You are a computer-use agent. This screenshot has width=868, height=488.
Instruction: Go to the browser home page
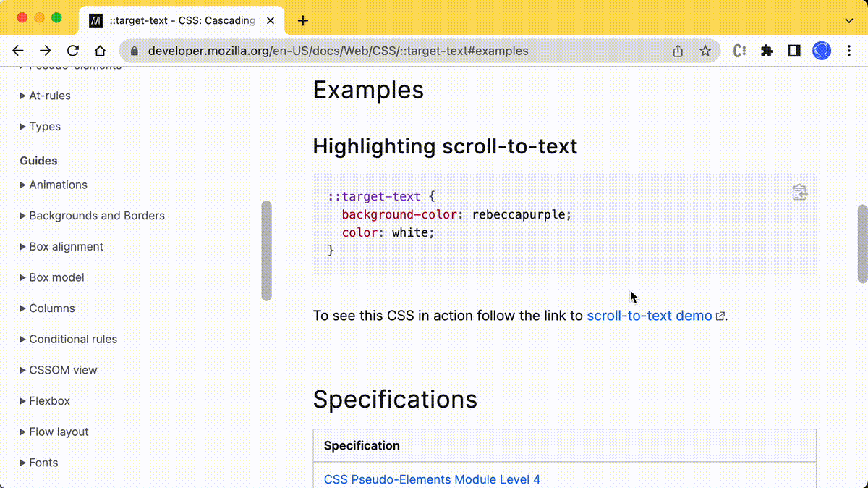(x=100, y=51)
